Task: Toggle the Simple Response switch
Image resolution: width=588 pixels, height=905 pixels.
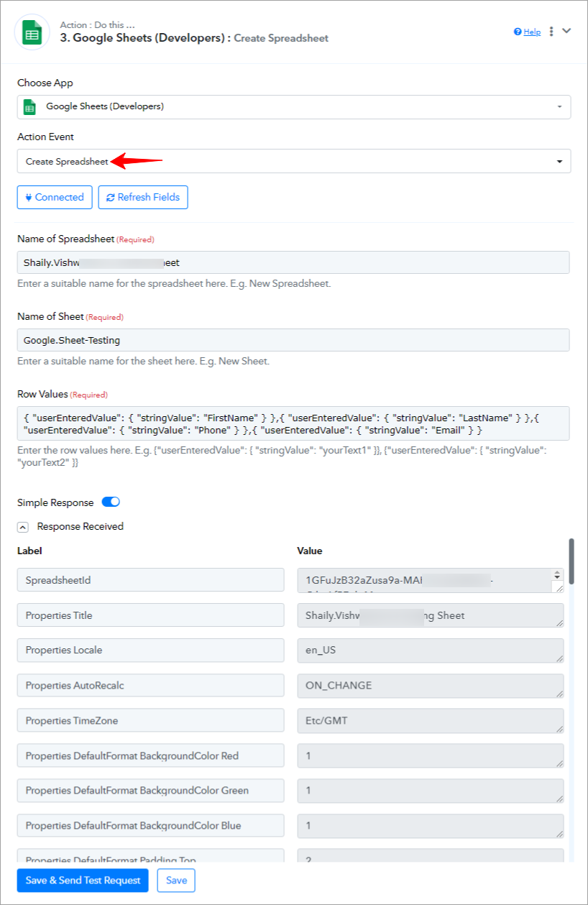Action: pyautogui.click(x=111, y=502)
